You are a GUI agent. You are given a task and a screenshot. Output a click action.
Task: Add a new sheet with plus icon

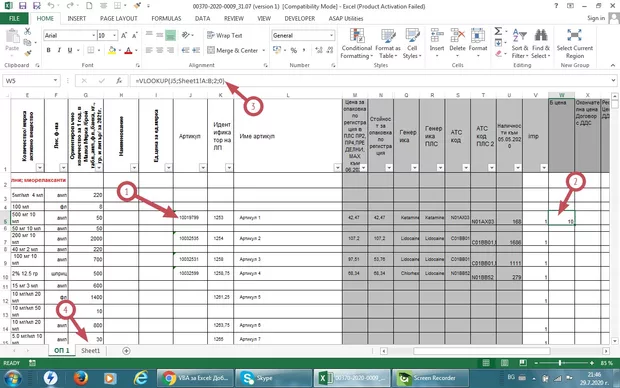126,351
